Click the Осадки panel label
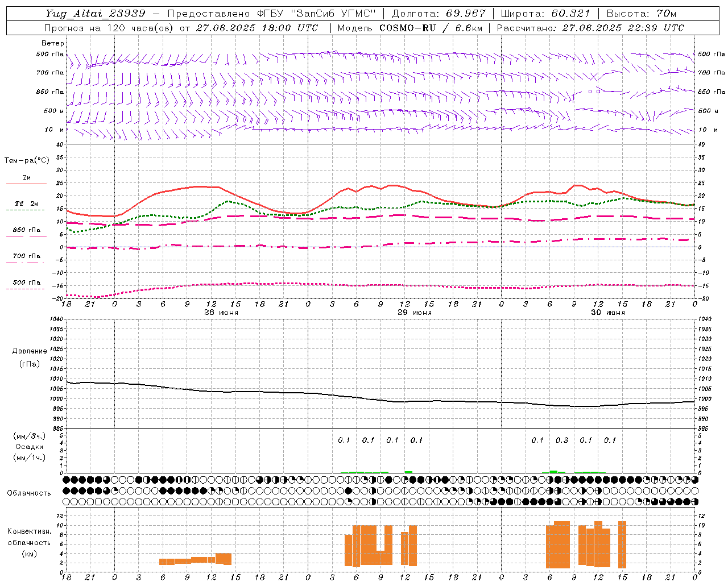Viewport: 728px width, 582px height. [x=30, y=447]
